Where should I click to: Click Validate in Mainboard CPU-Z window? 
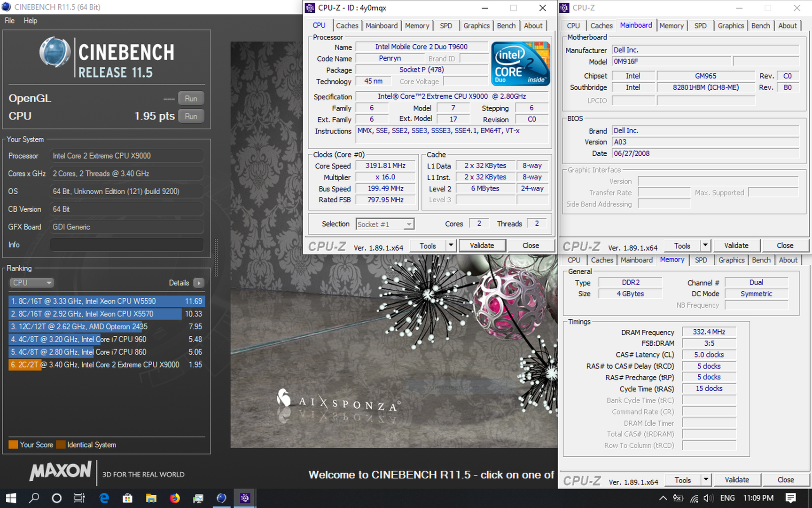click(x=736, y=246)
